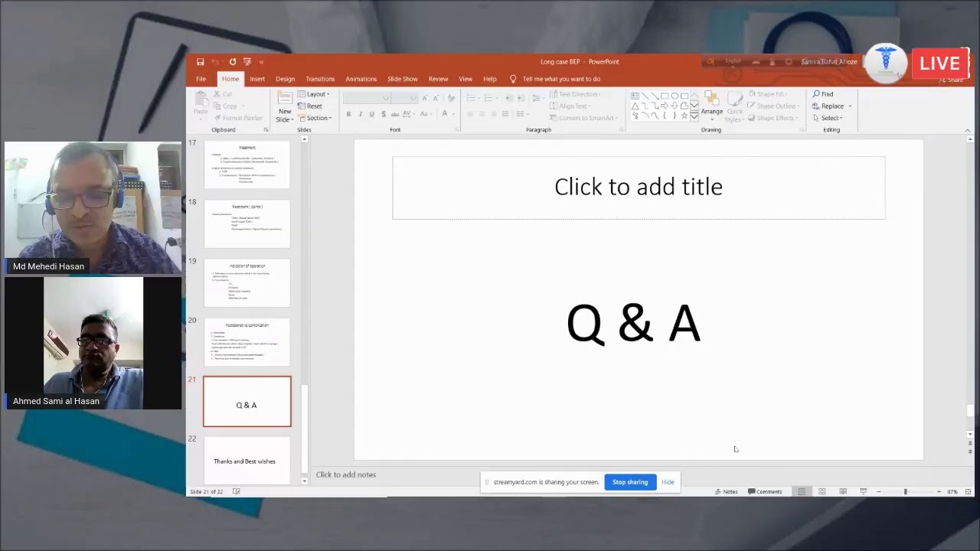Viewport: 980px width, 551px height.
Task: Open the Help ribbon tab
Action: (490, 79)
